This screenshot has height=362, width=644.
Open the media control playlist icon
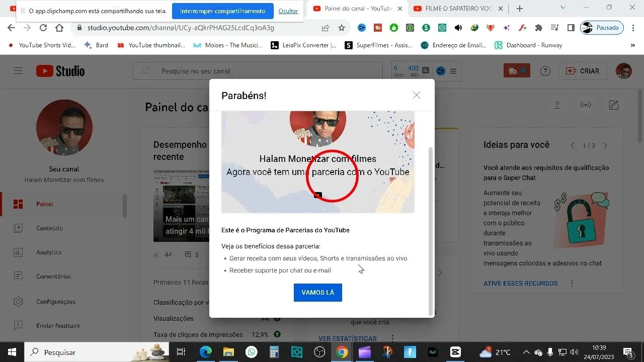click(x=554, y=28)
